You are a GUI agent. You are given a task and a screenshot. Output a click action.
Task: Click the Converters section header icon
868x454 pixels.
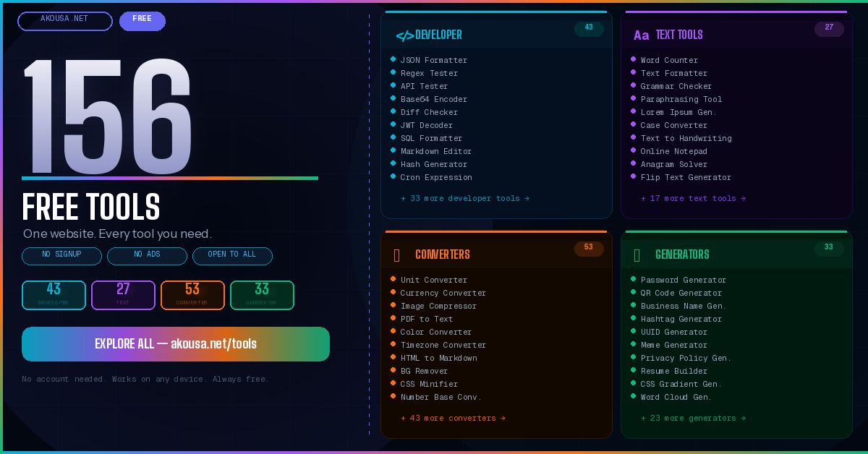(397, 255)
